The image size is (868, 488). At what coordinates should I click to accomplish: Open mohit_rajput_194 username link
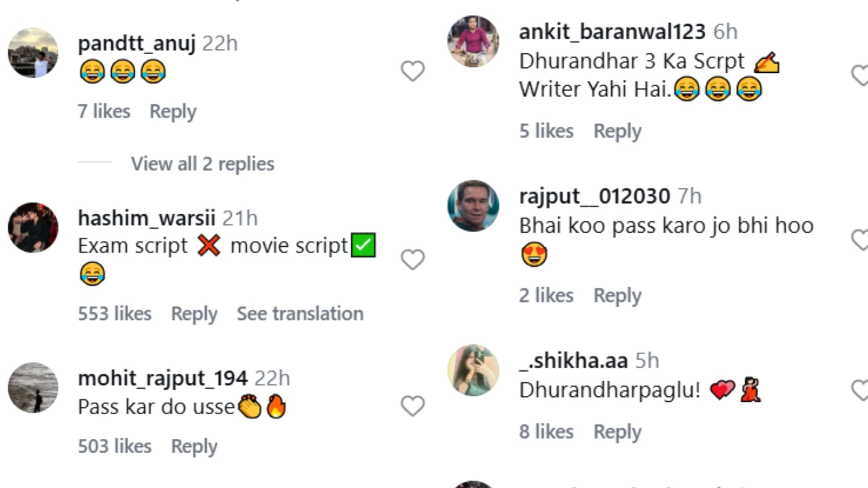(163, 378)
